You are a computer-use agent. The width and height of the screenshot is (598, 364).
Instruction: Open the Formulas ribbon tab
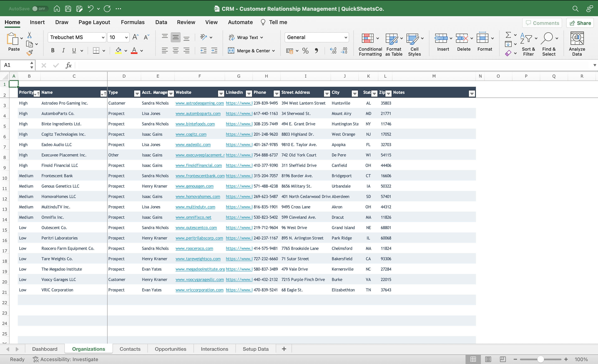point(132,22)
